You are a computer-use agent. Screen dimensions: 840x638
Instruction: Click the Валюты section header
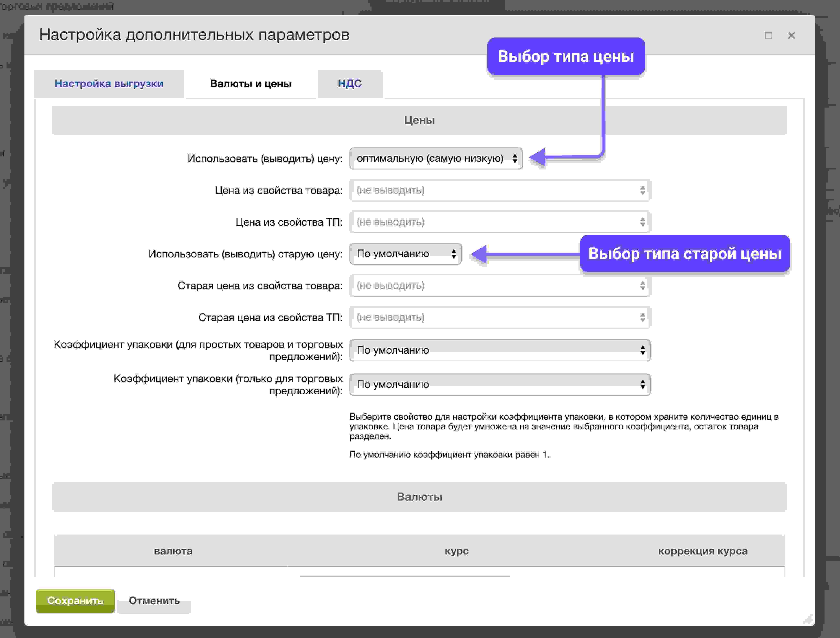[419, 497]
